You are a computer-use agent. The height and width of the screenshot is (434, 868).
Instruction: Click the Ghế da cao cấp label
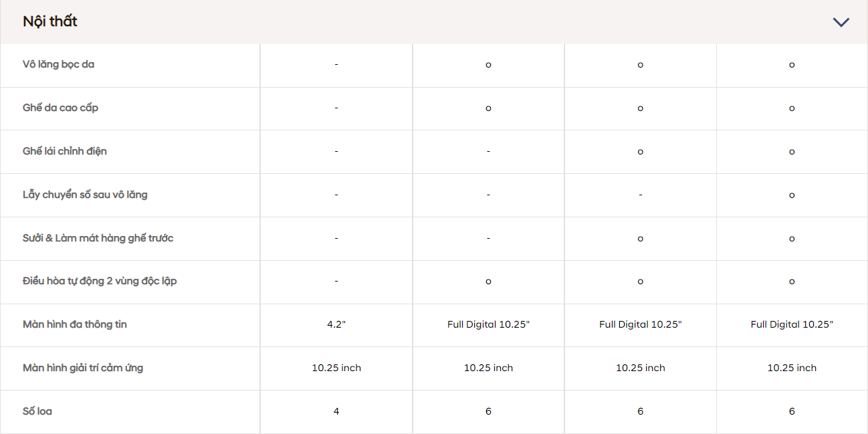click(61, 108)
